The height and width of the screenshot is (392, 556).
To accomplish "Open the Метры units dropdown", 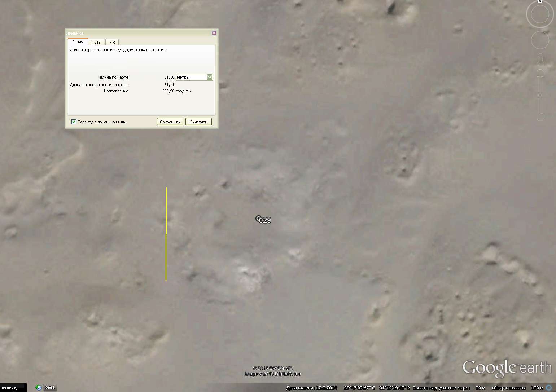I will click(209, 77).
